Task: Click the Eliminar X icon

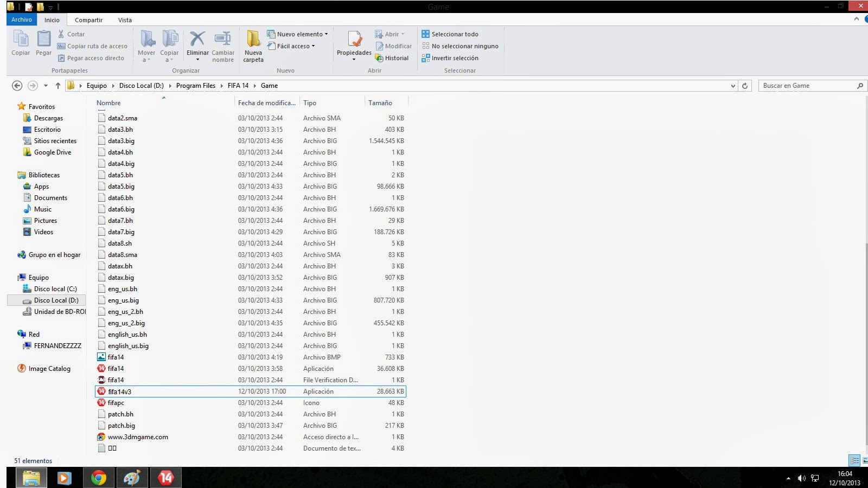Action: (x=197, y=39)
